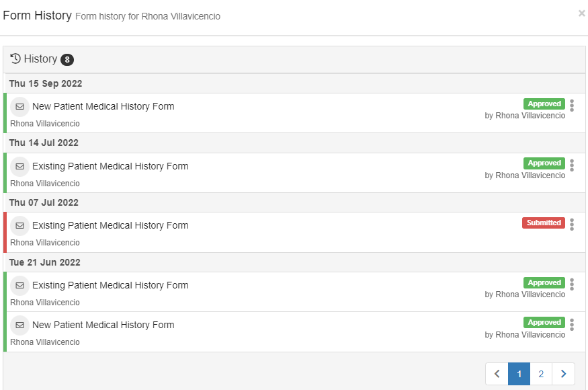The width and height of the screenshot is (588, 390).
Task: Click the Submitted status label
Action: [x=544, y=223]
